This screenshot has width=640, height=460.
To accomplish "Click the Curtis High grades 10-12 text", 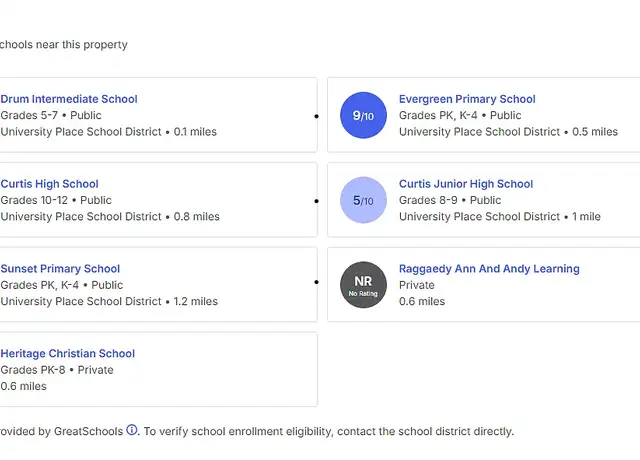I will pyautogui.click(x=34, y=200).
